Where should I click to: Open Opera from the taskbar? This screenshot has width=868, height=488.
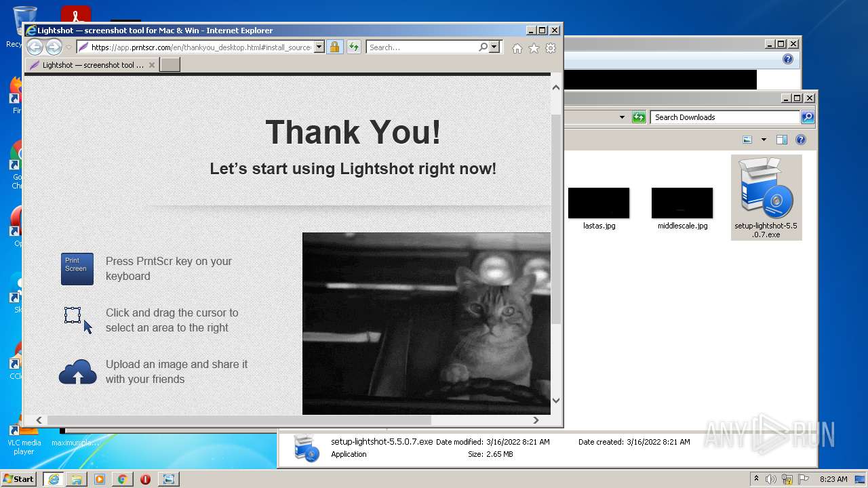pyautogui.click(x=145, y=479)
